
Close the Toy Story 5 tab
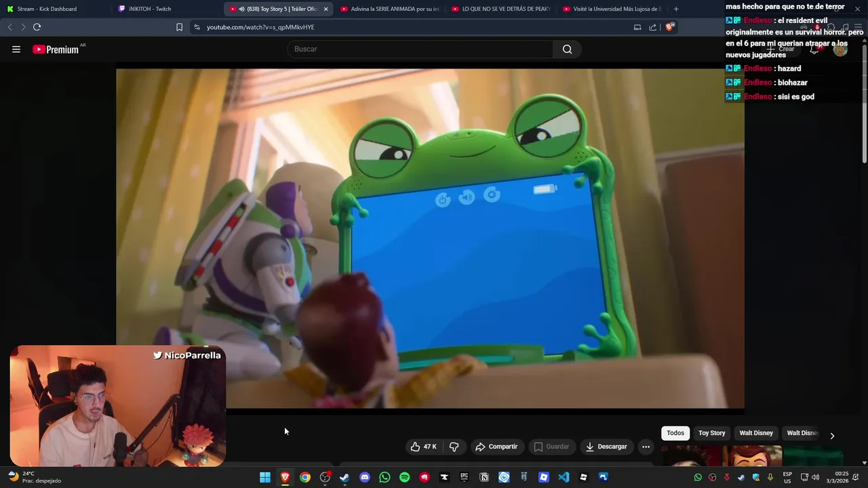pos(325,9)
